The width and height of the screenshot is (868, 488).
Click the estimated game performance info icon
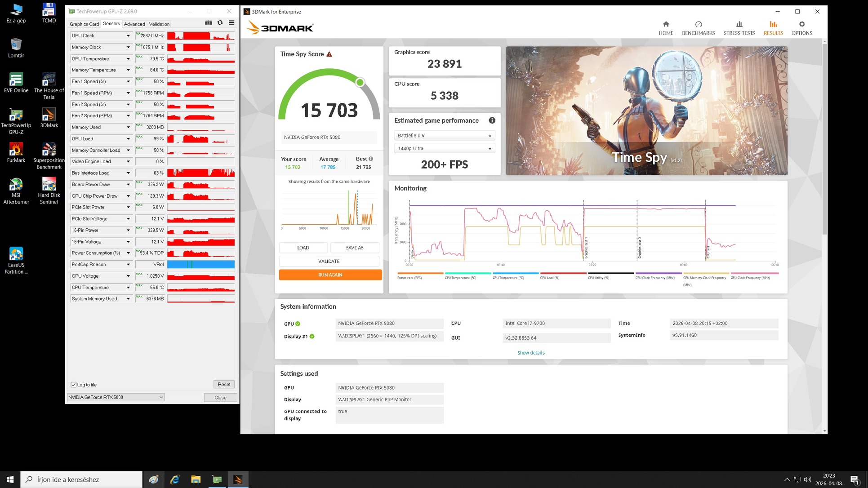pos(492,120)
